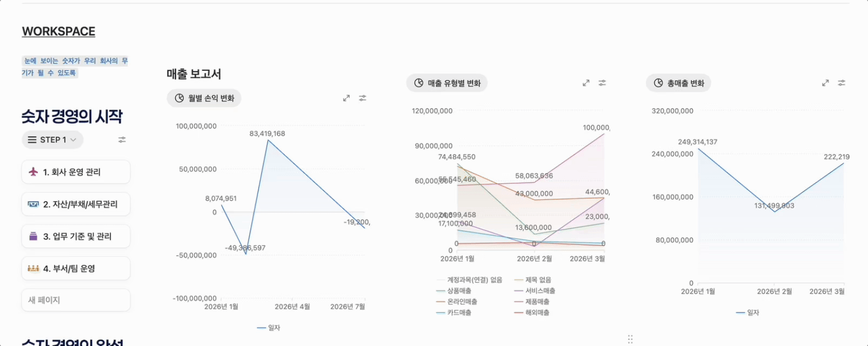Open the 4. 부서/팀 운영 page
868x346 pixels.
point(76,268)
